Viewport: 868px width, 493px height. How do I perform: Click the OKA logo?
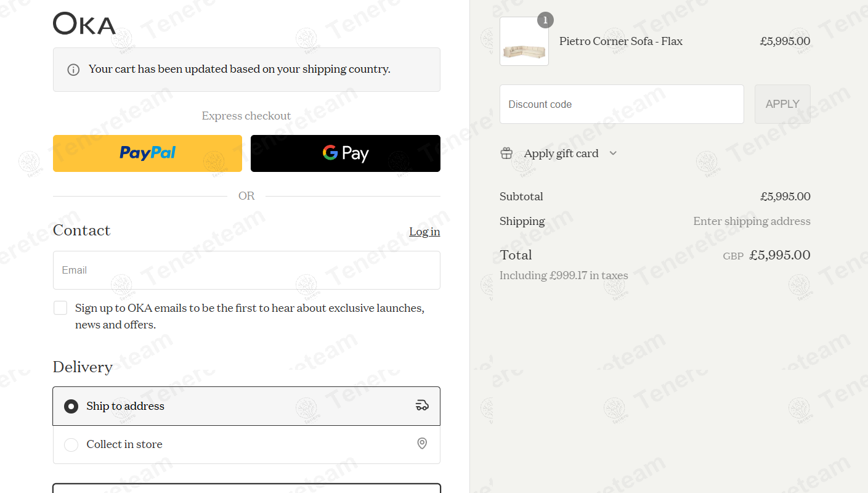tap(84, 24)
